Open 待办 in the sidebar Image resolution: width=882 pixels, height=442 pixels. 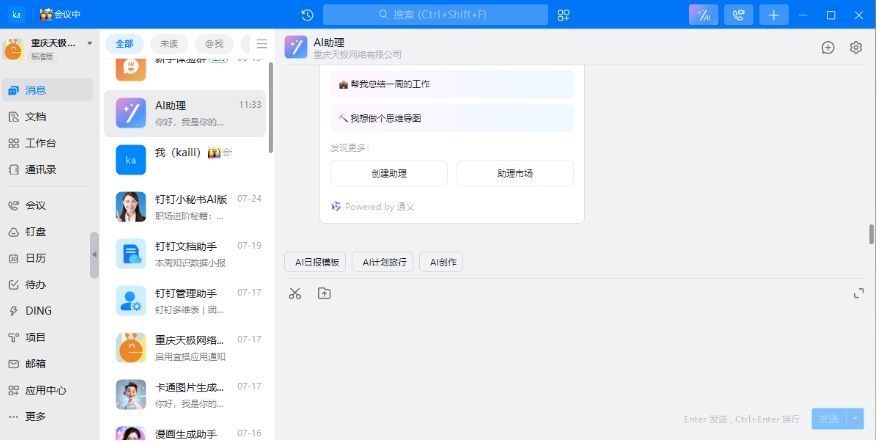[x=47, y=285]
